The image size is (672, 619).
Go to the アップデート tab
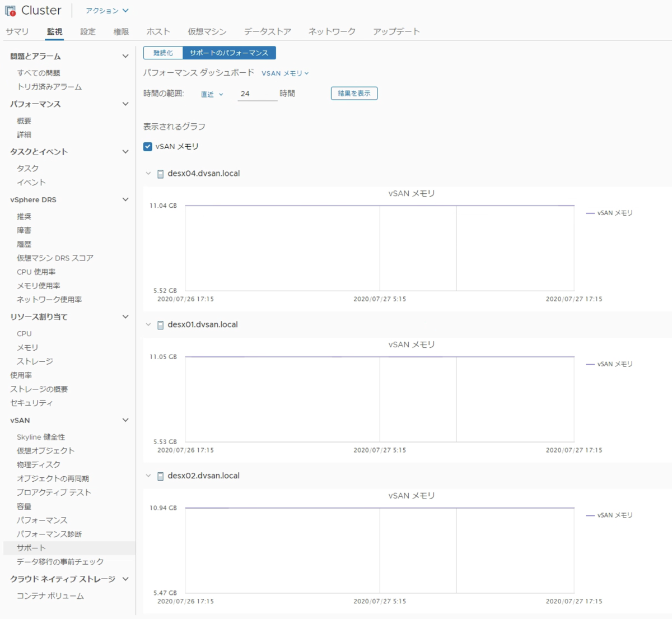click(396, 31)
